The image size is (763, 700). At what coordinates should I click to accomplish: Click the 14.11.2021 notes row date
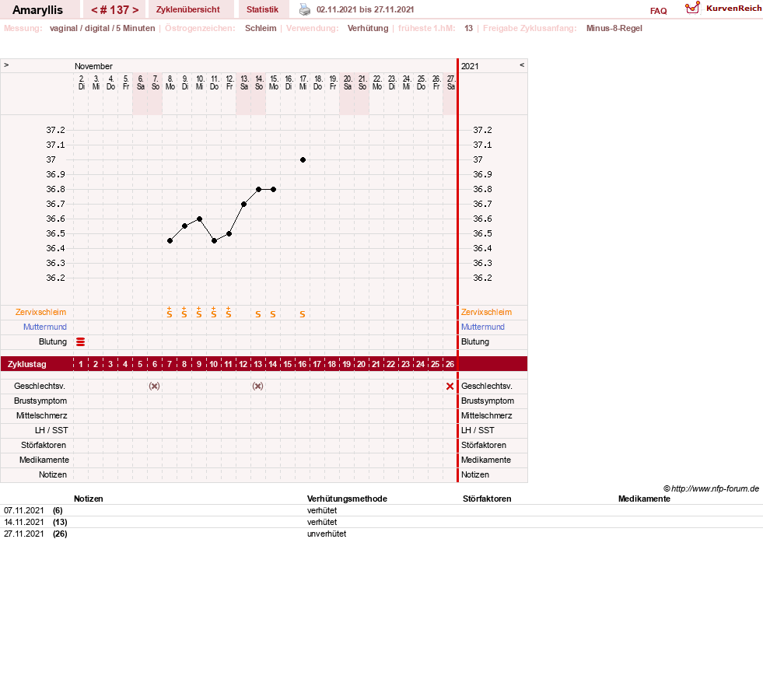coord(24,522)
